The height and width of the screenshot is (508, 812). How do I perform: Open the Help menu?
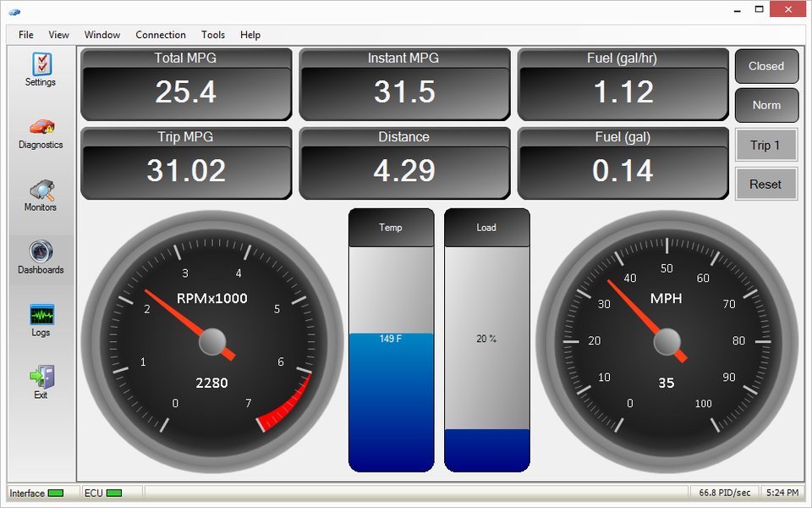click(250, 35)
